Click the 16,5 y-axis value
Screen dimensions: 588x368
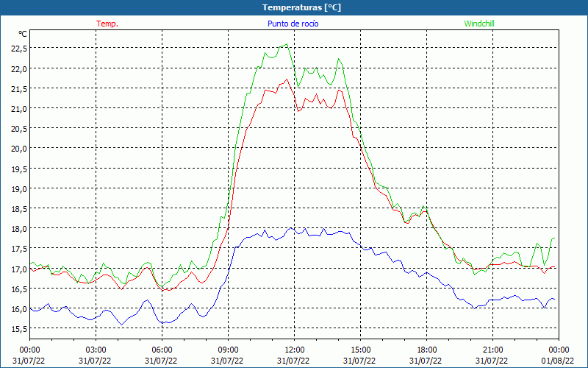(19, 289)
